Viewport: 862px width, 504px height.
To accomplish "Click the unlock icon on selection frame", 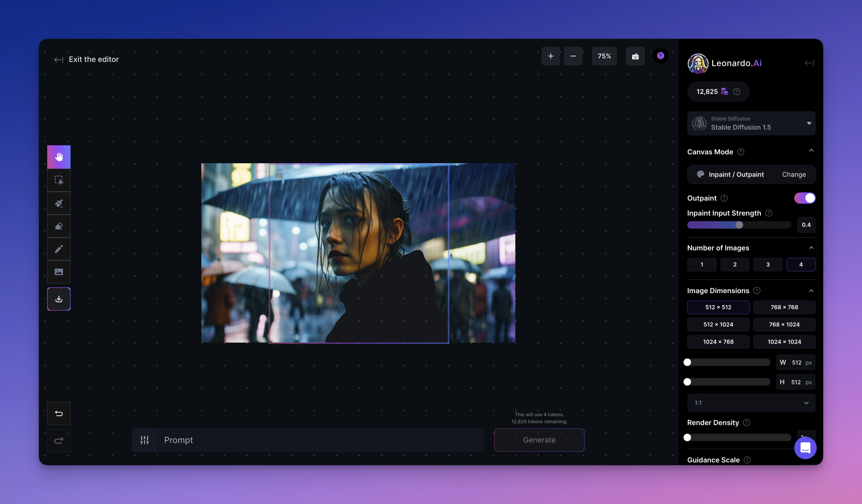I will [x=279, y=174].
